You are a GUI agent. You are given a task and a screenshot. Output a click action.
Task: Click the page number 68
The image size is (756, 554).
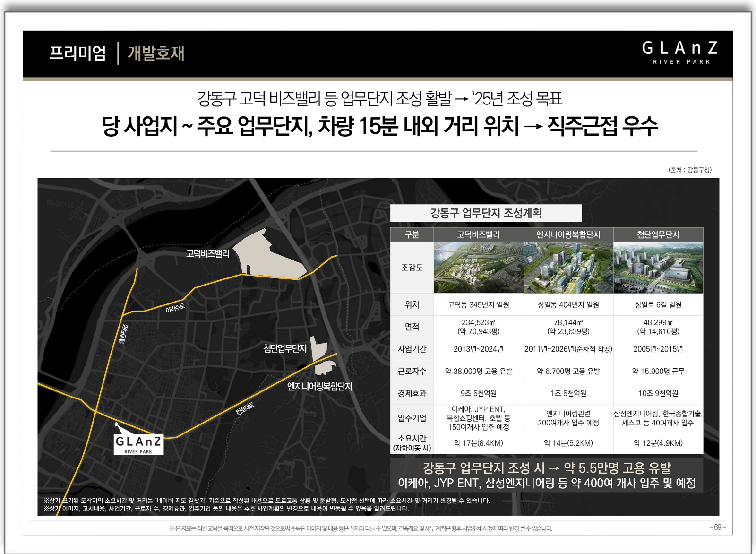click(717, 527)
